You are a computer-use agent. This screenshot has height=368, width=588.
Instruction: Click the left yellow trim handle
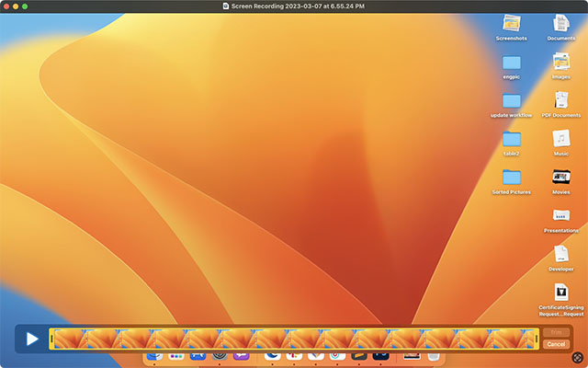click(x=51, y=339)
